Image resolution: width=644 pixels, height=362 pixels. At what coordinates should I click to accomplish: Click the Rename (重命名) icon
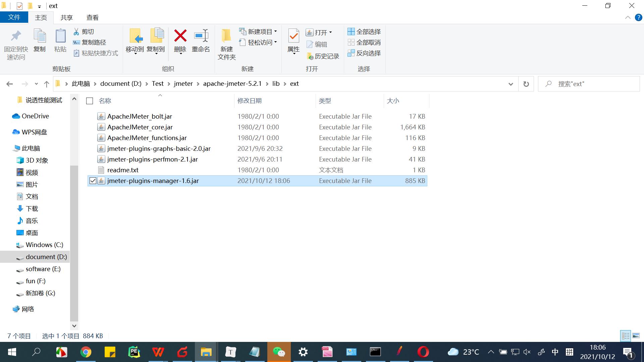(x=201, y=36)
